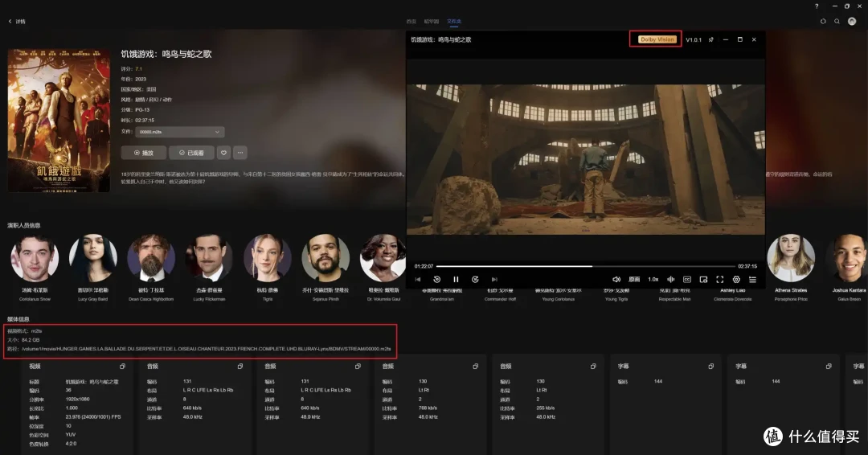Click the 23.976 (24000/1001) FPS value
The height and width of the screenshot is (455, 868).
point(93,416)
